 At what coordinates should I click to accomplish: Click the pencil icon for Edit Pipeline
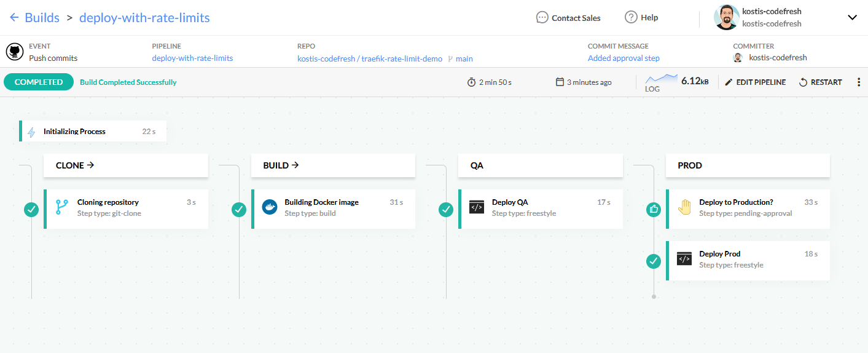729,82
